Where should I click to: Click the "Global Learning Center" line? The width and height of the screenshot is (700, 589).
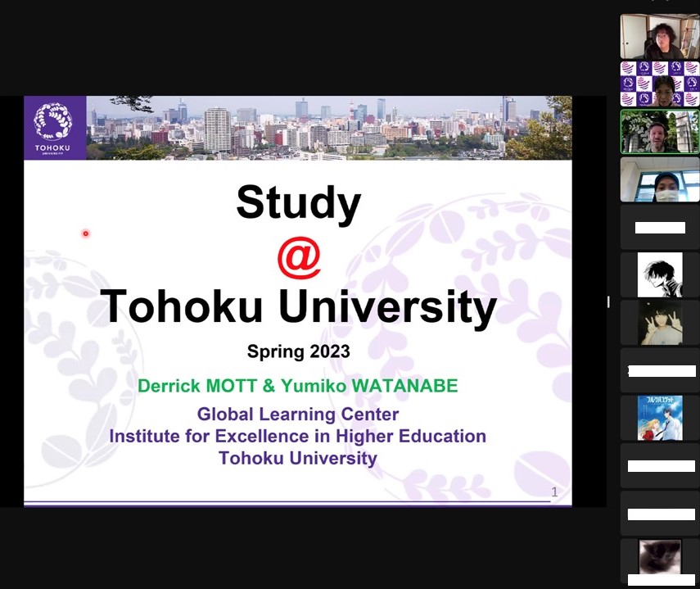point(298,414)
